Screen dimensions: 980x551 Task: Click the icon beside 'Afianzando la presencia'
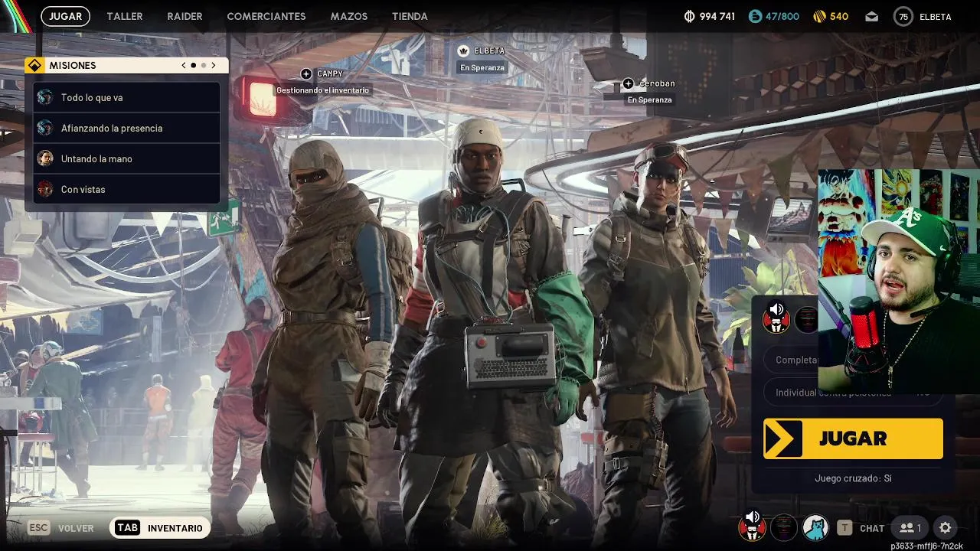click(45, 128)
